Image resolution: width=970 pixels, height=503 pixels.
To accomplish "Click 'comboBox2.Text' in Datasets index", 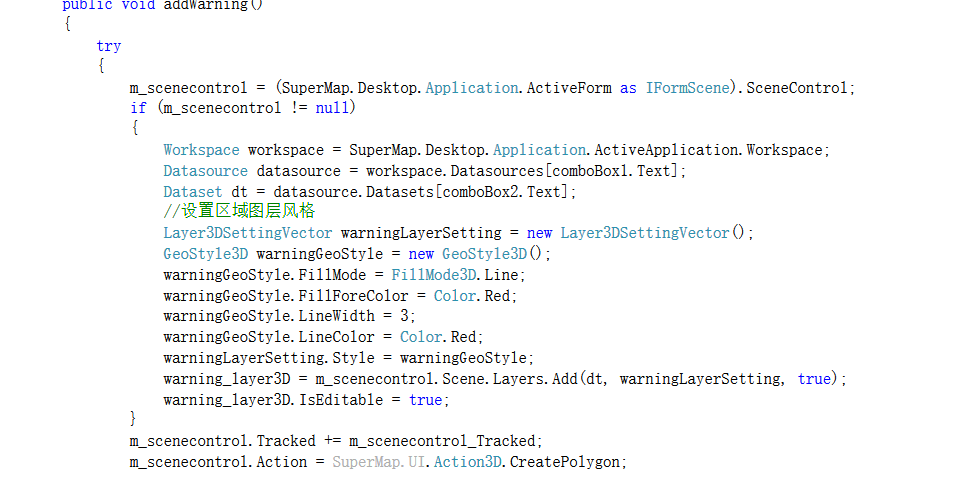I will tap(501, 192).
